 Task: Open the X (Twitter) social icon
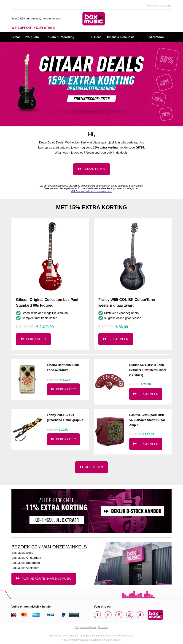[x=108, y=614]
